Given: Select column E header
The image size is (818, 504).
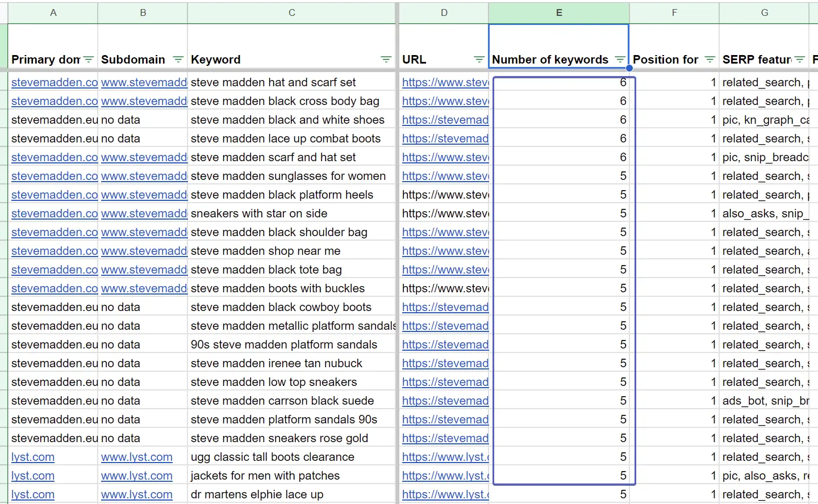Looking at the screenshot, I should pos(559,12).
